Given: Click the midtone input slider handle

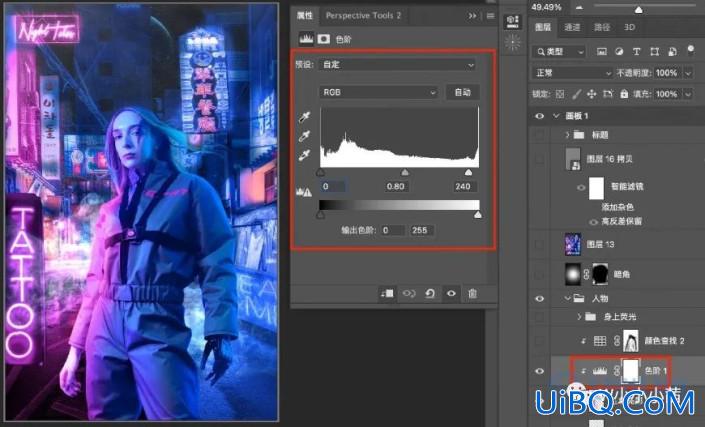Looking at the screenshot, I should (x=405, y=173).
